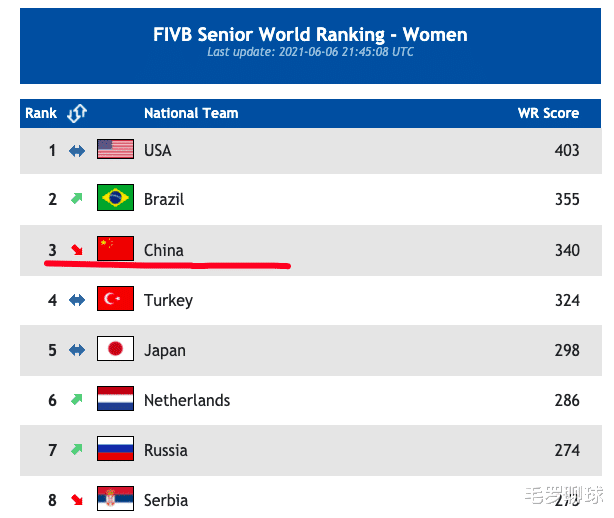Screen dimensions: 614x518
Task: Open the Turkey team name link
Action: click(168, 300)
